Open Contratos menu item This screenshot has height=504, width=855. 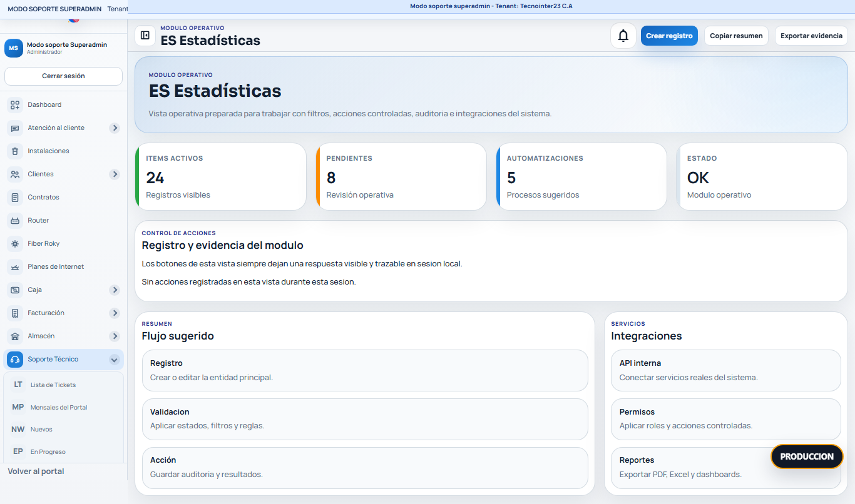coord(63,198)
